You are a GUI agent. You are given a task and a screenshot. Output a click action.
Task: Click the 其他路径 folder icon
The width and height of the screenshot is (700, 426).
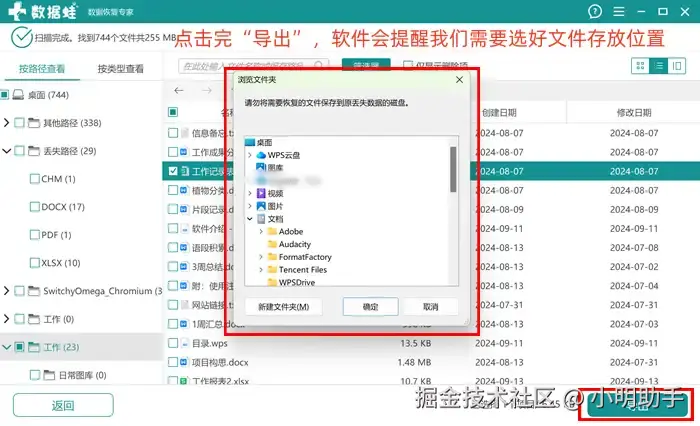[x=34, y=123]
